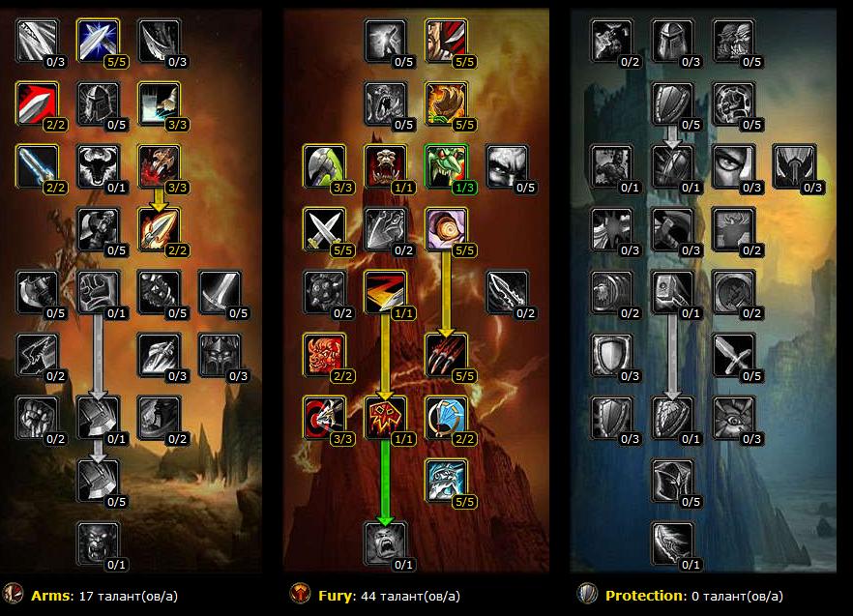Screen dimensions: 853x616
Task: Click the helmet 0/3 talent atop Protection
Action: (672, 41)
